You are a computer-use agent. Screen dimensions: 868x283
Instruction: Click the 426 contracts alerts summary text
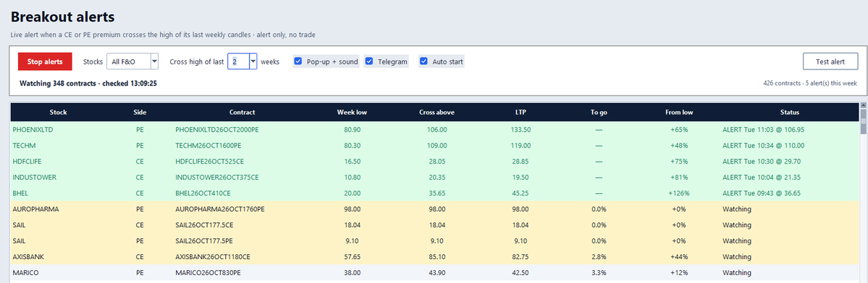[810, 84]
